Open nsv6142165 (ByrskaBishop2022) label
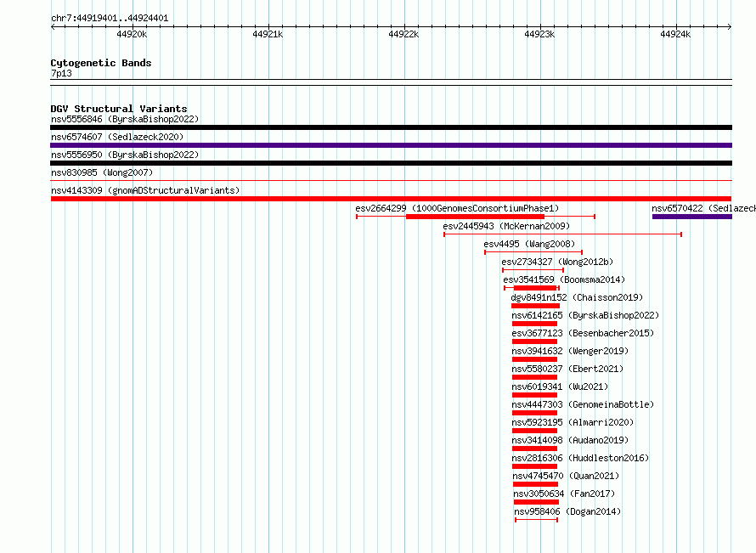 (x=585, y=315)
